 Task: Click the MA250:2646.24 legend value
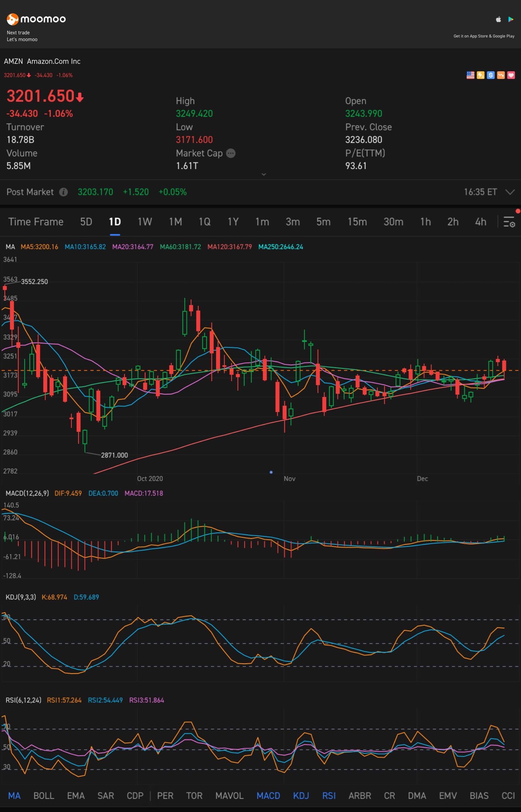click(280, 247)
